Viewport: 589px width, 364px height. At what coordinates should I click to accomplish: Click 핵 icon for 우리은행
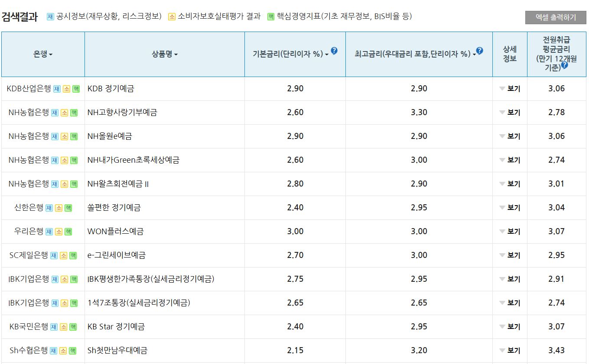coord(68,232)
